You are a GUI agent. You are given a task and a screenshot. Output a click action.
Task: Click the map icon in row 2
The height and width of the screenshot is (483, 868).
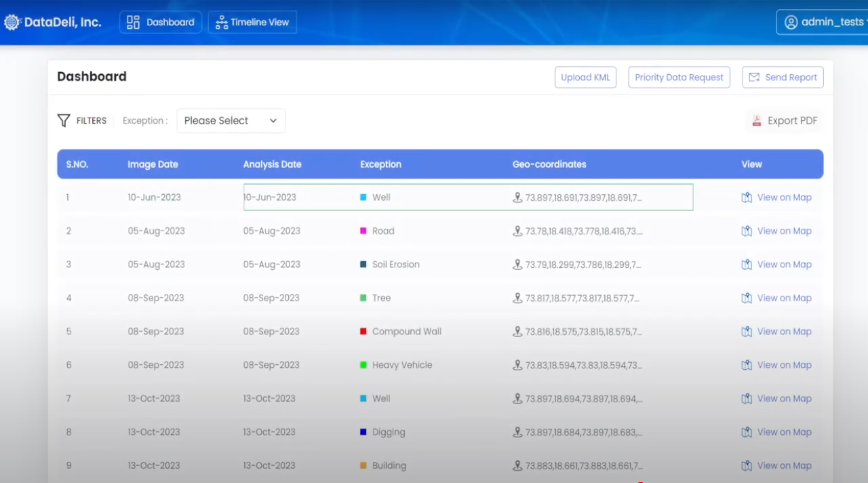tap(747, 231)
